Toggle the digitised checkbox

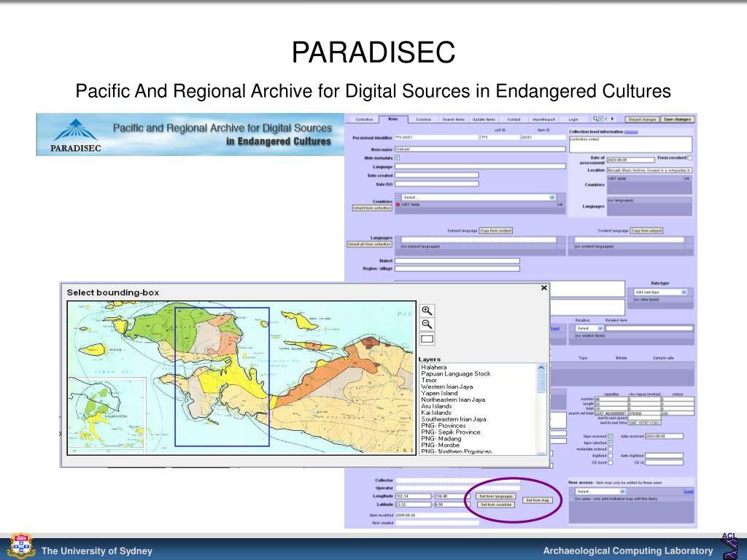pyautogui.click(x=610, y=456)
